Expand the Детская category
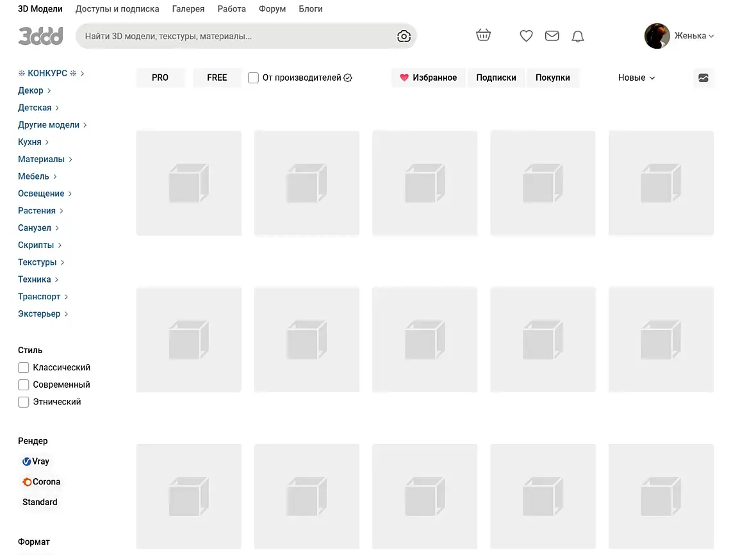Image resolution: width=756 pixels, height=555 pixels. coord(38,108)
